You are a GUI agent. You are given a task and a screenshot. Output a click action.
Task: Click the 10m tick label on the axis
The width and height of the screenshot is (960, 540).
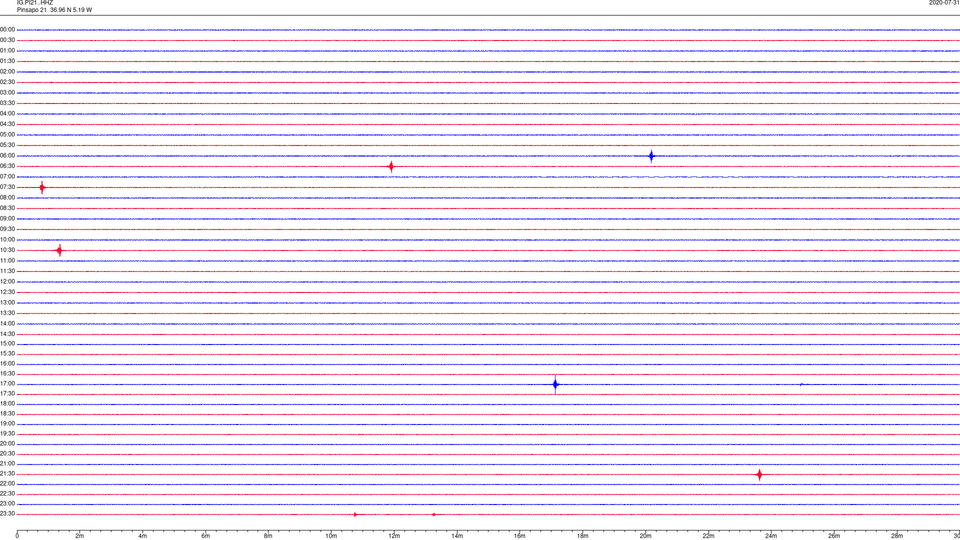click(331, 536)
